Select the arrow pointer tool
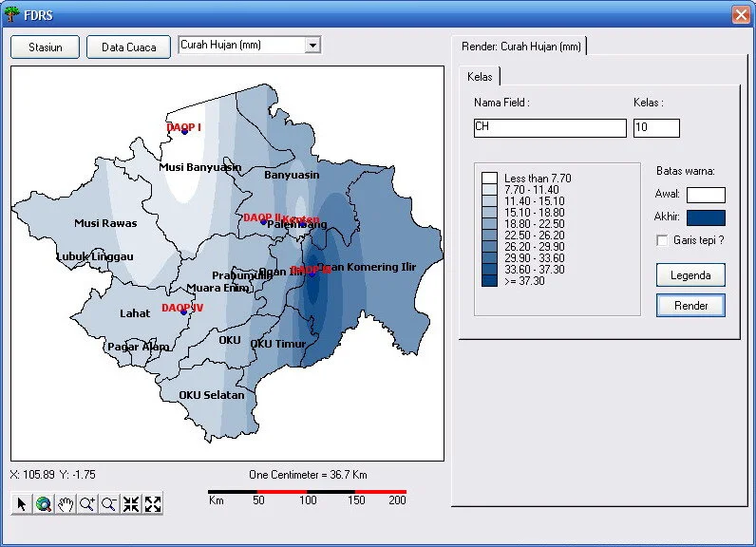Viewport: 756px width, 547px height. click(x=22, y=504)
